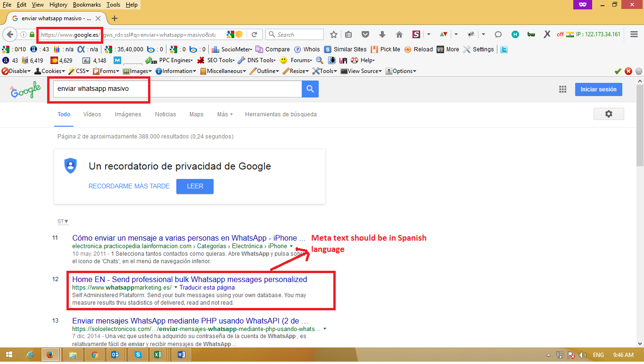This screenshot has height=364, width=644.
Task: Open the Bookmarks menu
Action: pyautogui.click(x=88, y=5)
